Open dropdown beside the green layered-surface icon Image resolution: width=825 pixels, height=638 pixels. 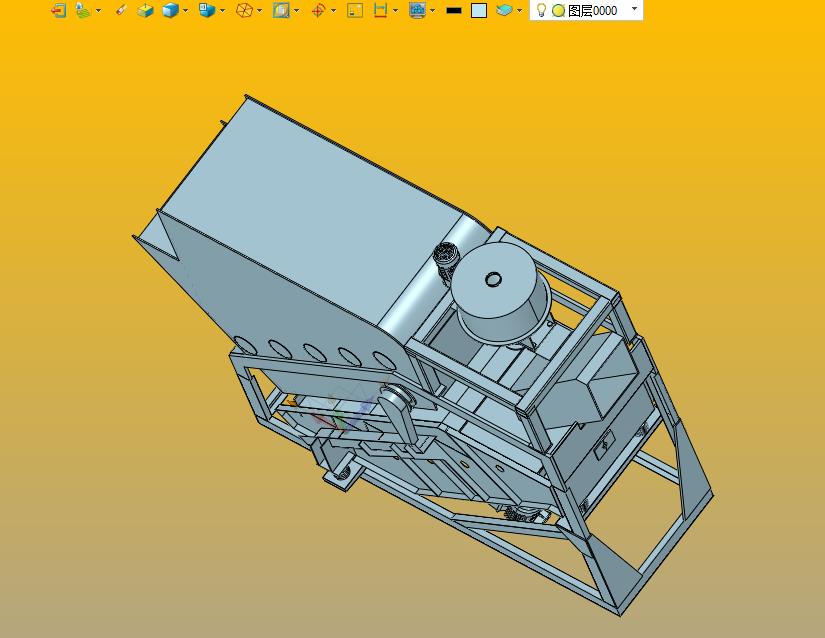coord(98,11)
